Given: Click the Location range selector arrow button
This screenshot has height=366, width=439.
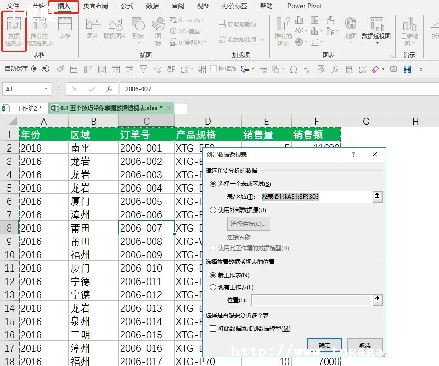Looking at the screenshot, I should tap(377, 300).
